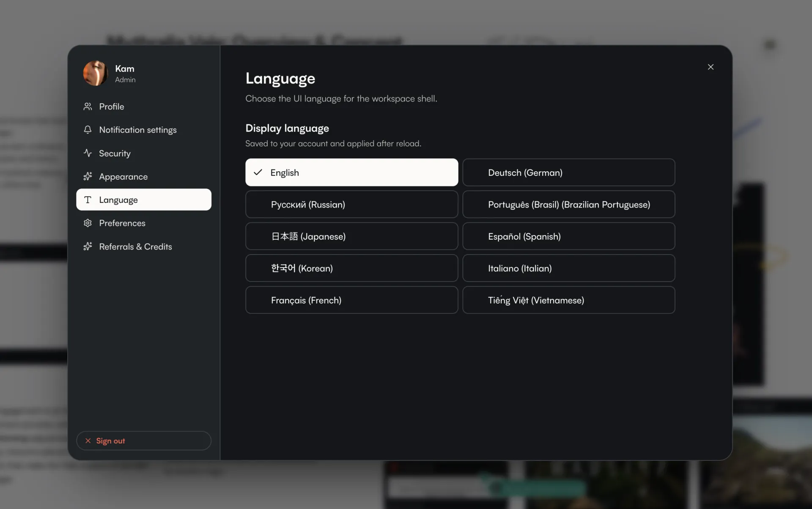Choose Tiếng Việt (Vietnamese) language
Image resolution: width=812 pixels, height=509 pixels.
568,300
